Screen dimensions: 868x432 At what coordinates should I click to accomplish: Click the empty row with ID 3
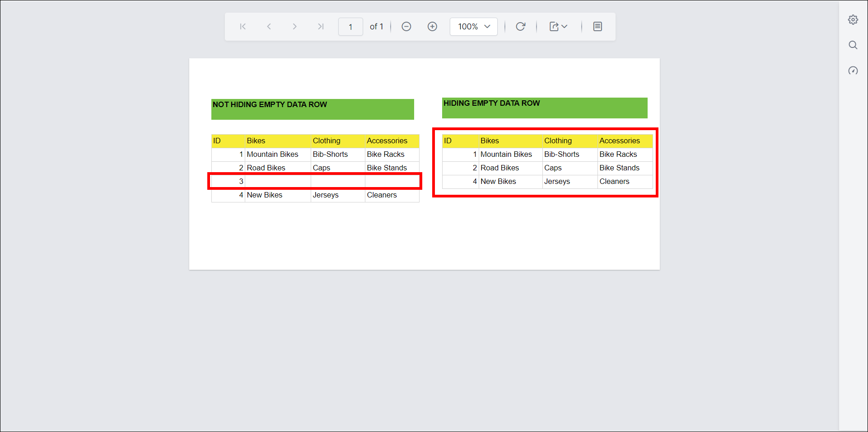click(x=315, y=181)
